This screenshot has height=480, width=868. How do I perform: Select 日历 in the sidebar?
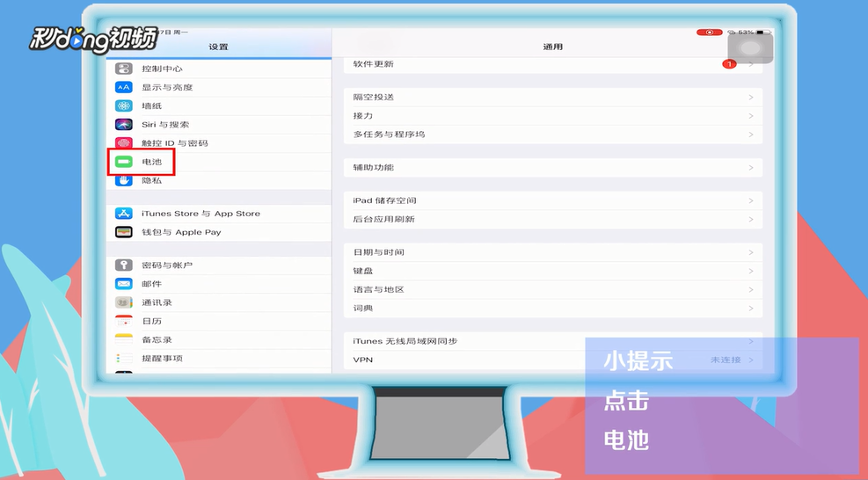pos(219,321)
